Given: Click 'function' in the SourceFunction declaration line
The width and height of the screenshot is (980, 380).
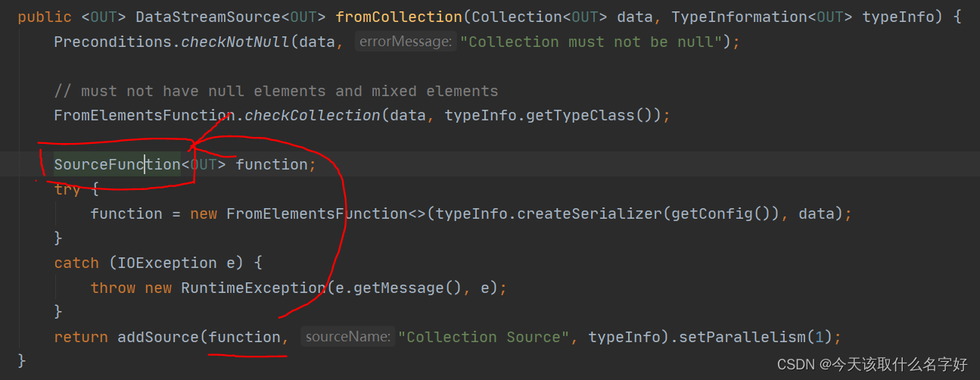Looking at the screenshot, I should tap(272, 164).
